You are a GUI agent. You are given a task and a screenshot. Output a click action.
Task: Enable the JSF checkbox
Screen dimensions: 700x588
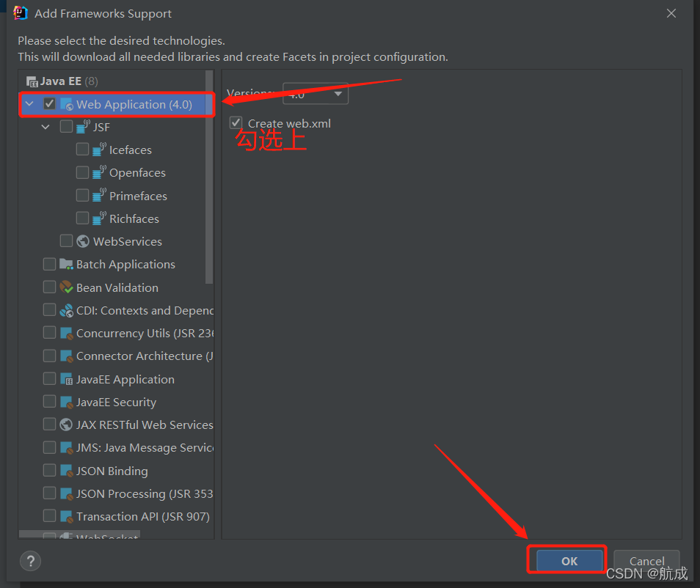pos(66,127)
